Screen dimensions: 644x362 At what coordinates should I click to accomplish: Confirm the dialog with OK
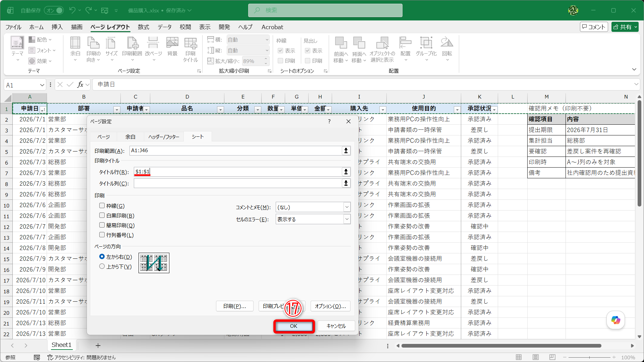[x=294, y=326]
